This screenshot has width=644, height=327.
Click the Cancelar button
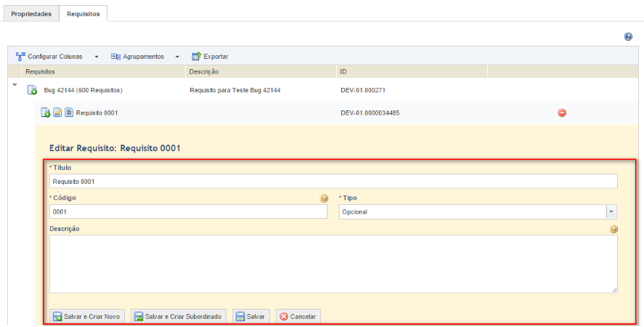pyautogui.click(x=298, y=316)
